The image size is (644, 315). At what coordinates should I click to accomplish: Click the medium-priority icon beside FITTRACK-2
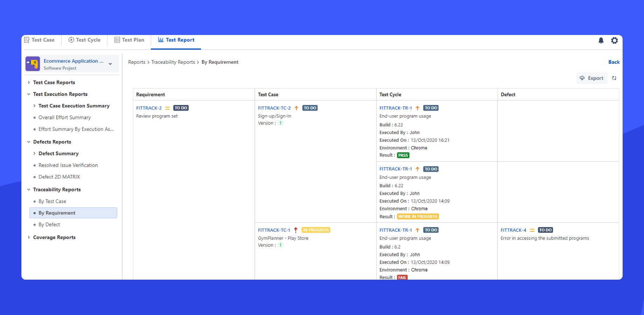tap(168, 108)
